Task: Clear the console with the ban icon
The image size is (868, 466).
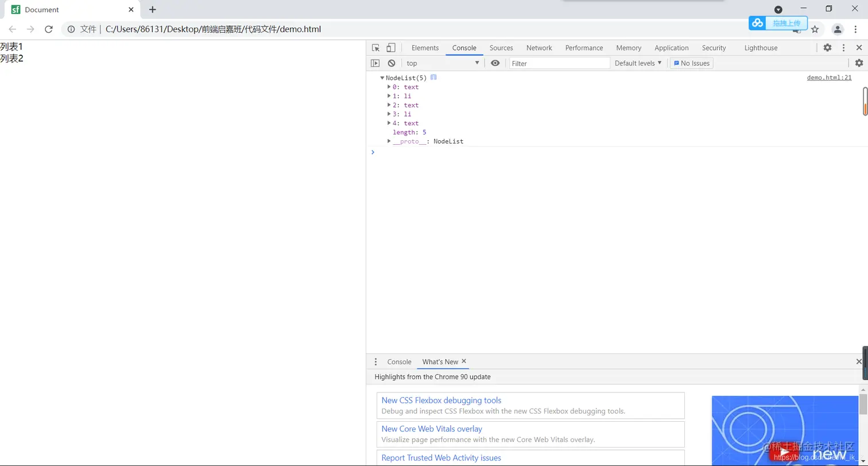Action: coord(392,63)
